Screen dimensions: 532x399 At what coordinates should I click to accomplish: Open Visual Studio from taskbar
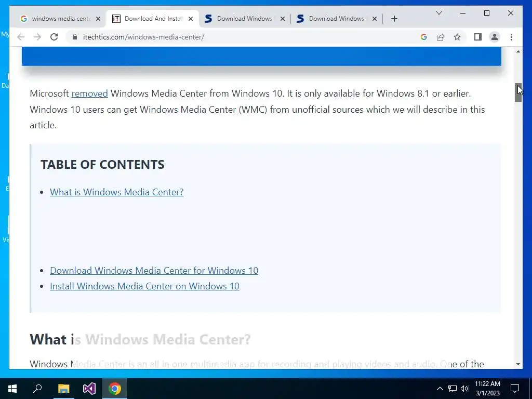[x=89, y=389]
